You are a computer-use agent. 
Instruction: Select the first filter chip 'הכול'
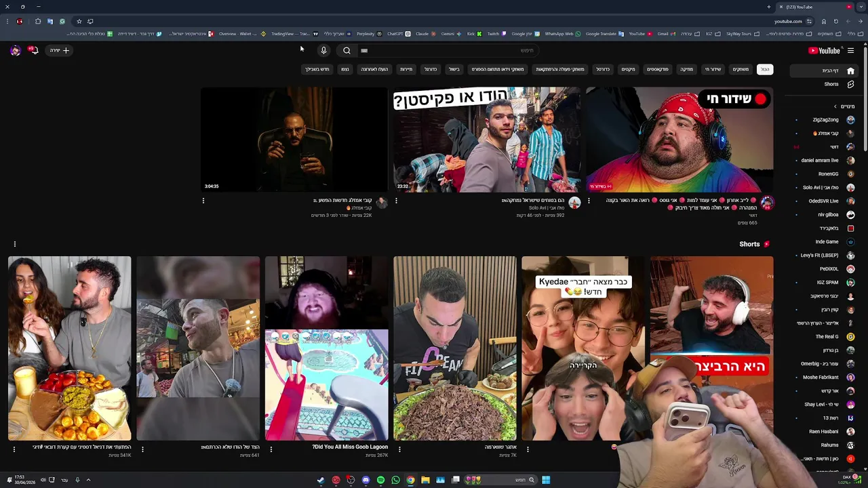click(x=765, y=69)
